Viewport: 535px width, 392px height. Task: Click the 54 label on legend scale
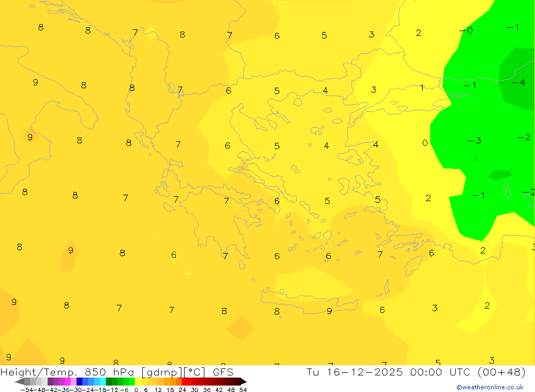point(243,390)
